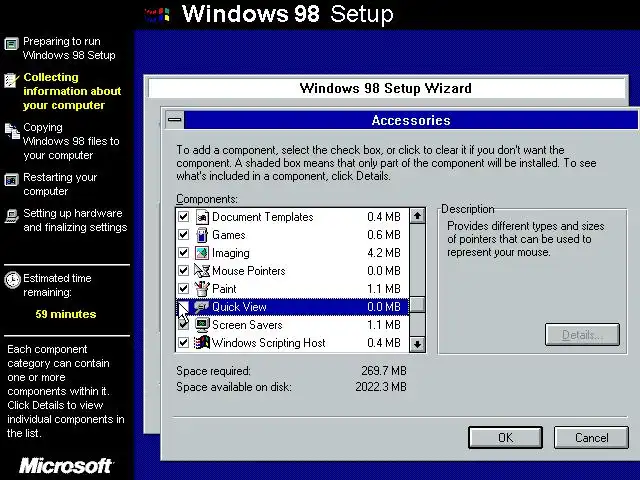Click the 269.7 MB space required value
The image size is (640, 480).
pos(384,371)
